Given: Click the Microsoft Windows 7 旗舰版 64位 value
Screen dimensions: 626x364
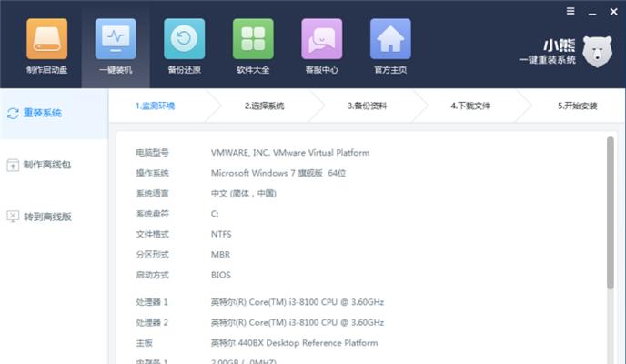Looking at the screenshot, I should pyautogui.click(x=278, y=173).
